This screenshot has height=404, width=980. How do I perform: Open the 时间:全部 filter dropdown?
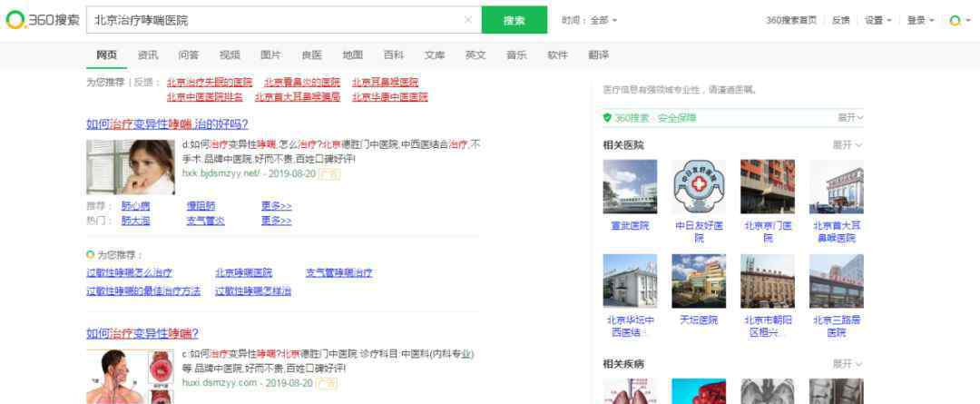[x=590, y=20]
